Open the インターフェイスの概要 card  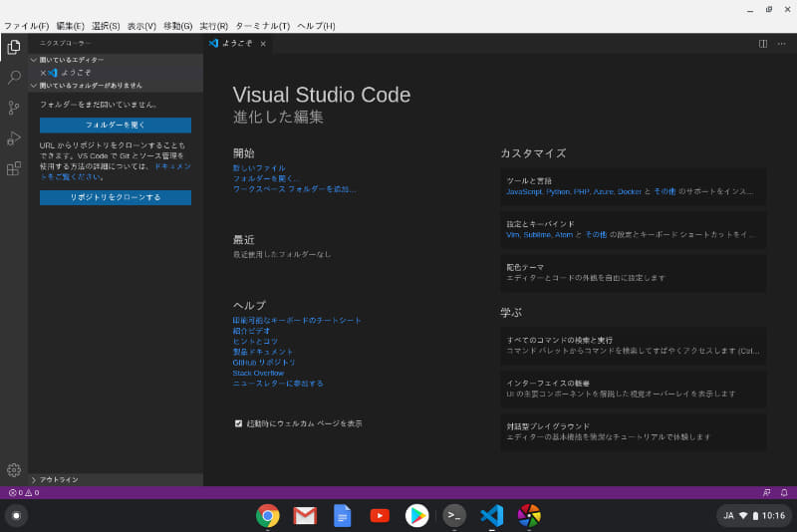point(634,389)
